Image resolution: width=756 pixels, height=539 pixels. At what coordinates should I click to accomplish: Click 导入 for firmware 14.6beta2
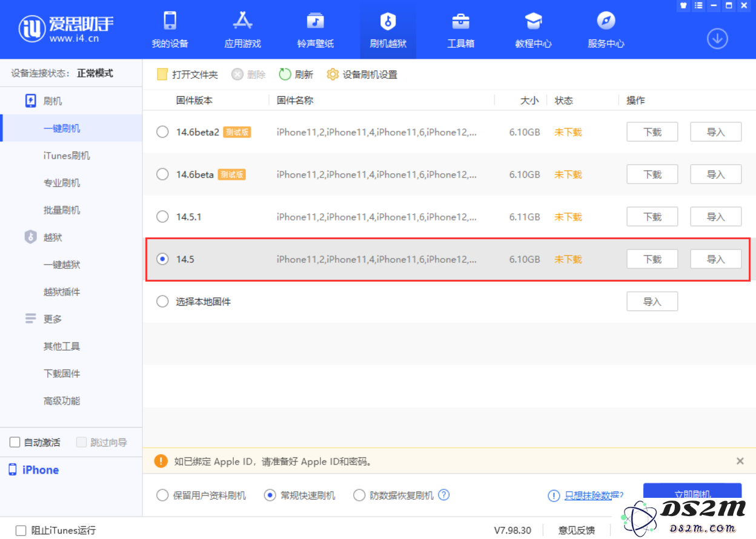coord(716,132)
